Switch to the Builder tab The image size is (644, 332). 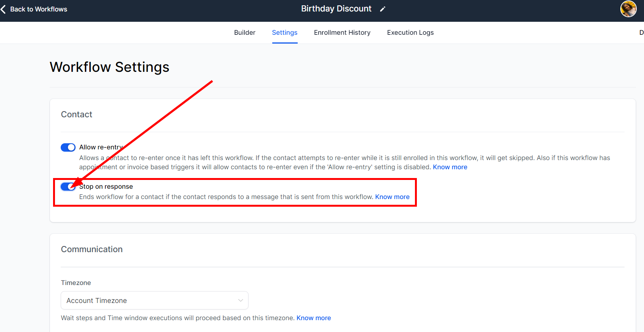pos(244,32)
